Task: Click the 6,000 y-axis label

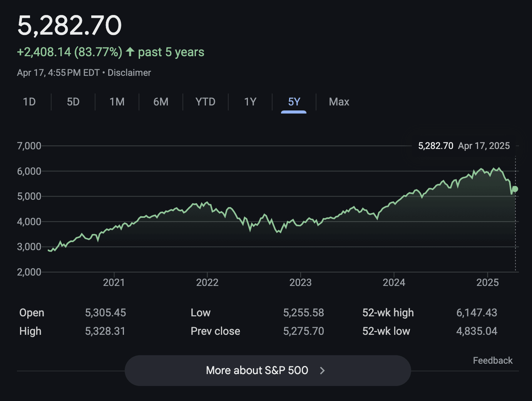Action: (x=29, y=171)
